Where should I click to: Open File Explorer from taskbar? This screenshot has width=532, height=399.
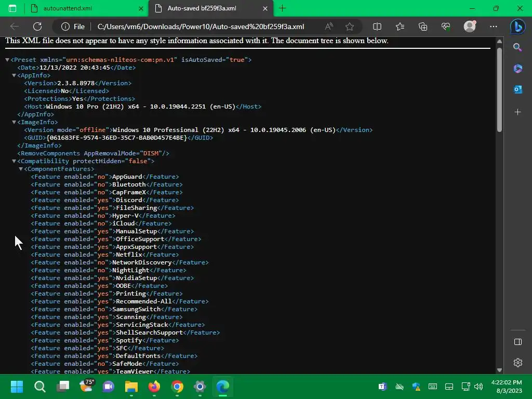[x=131, y=387]
